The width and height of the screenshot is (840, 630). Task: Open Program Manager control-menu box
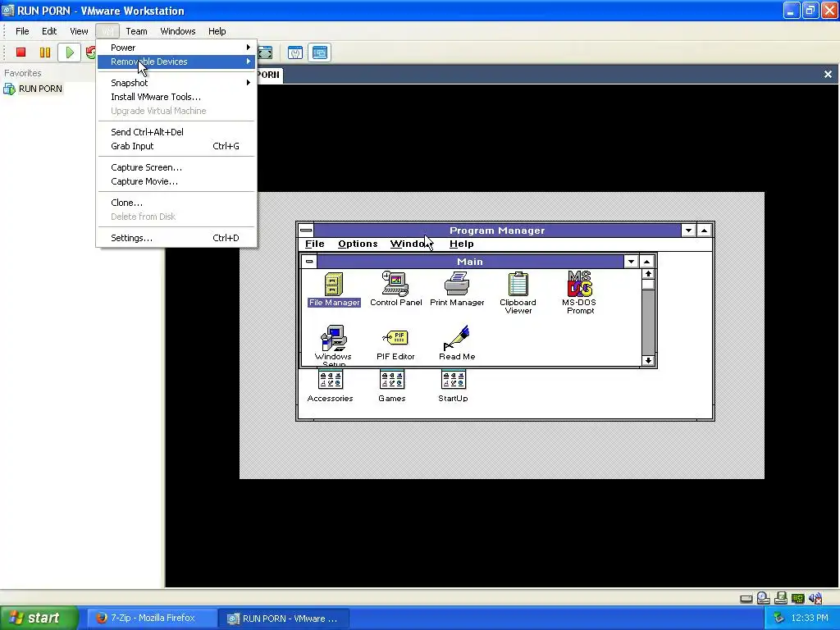306,231
